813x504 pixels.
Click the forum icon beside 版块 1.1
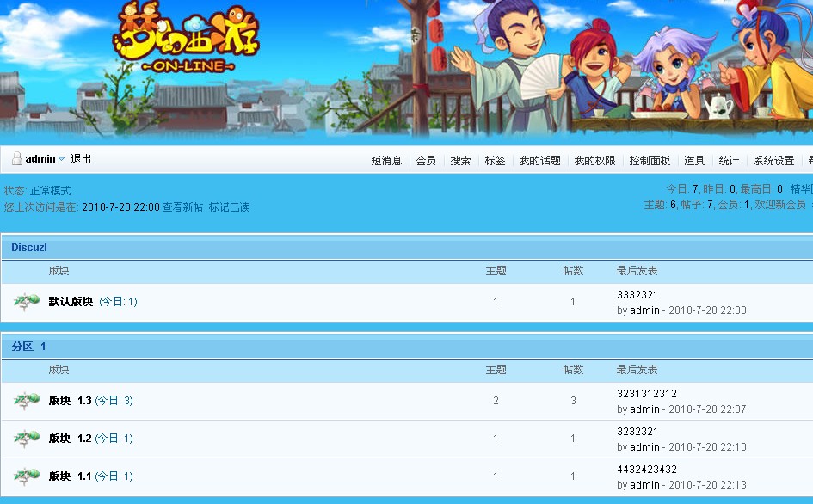pyautogui.click(x=27, y=476)
